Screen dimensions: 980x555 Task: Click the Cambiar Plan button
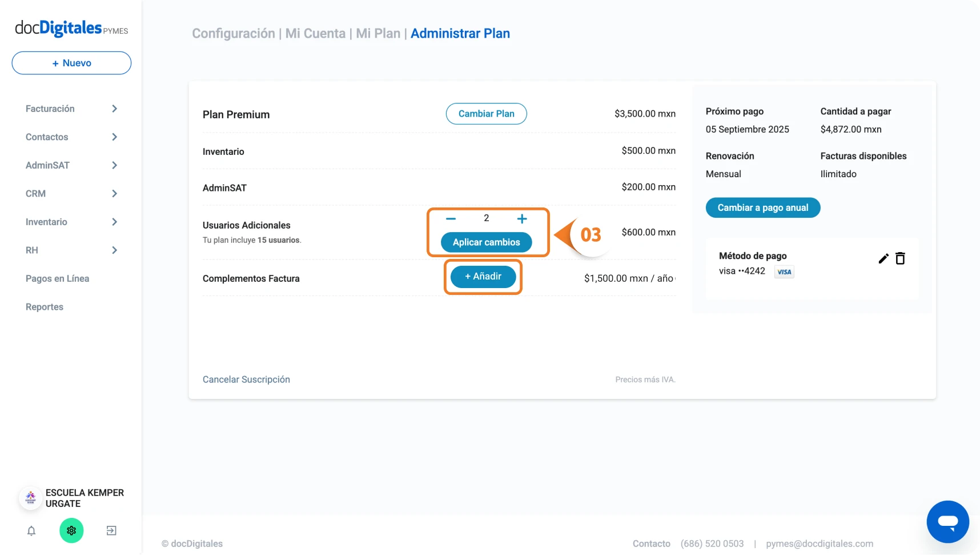(x=487, y=114)
